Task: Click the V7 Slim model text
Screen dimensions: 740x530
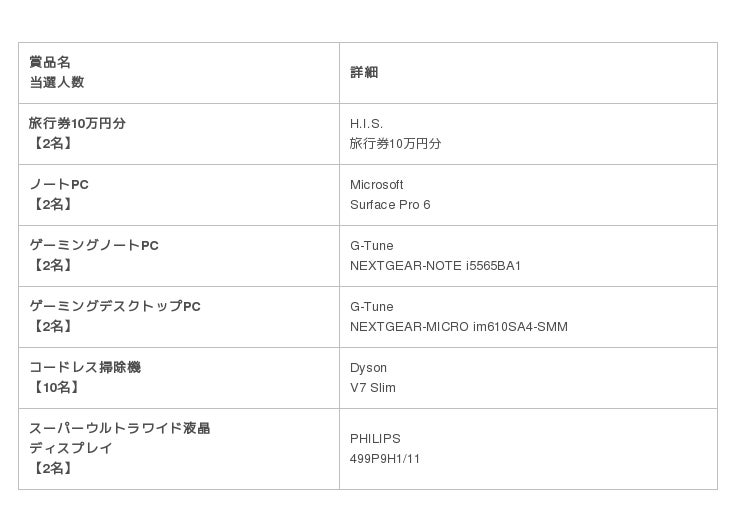Action: (373, 388)
